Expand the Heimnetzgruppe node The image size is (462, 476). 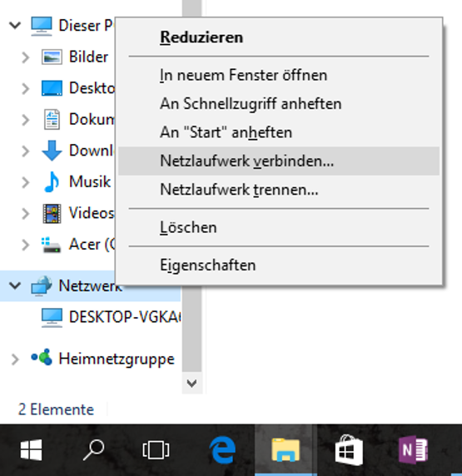coord(15,359)
